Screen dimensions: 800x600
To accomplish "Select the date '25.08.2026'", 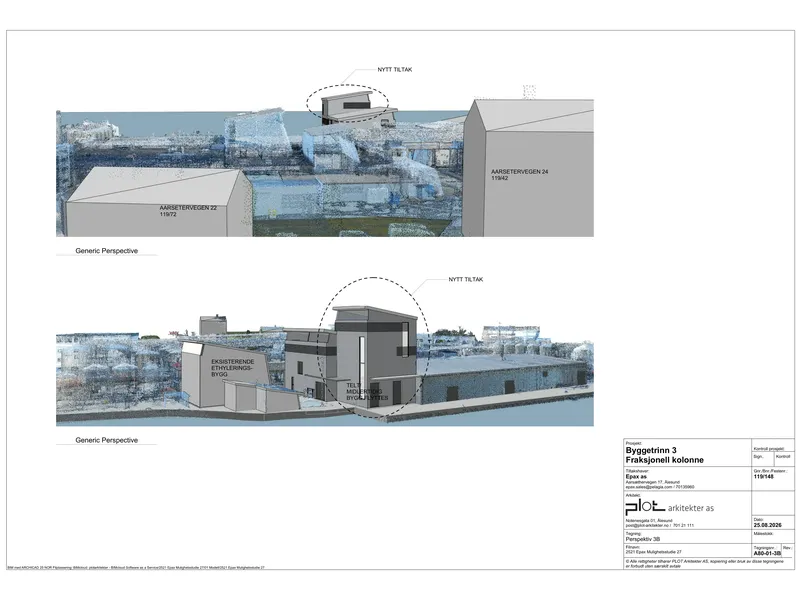I will pos(767,525).
